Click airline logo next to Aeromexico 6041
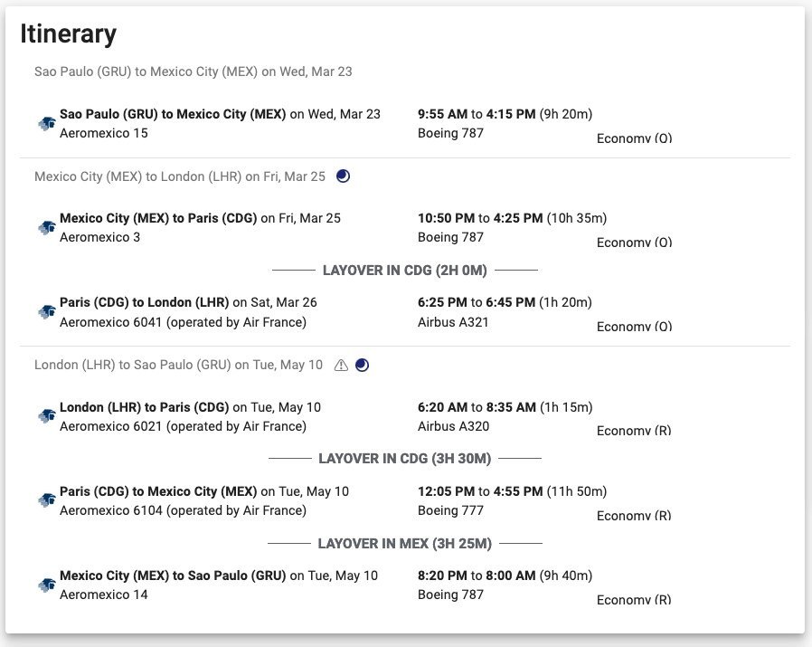This screenshot has width=812, height=647. pyautogui.click(x=47, y=312)
